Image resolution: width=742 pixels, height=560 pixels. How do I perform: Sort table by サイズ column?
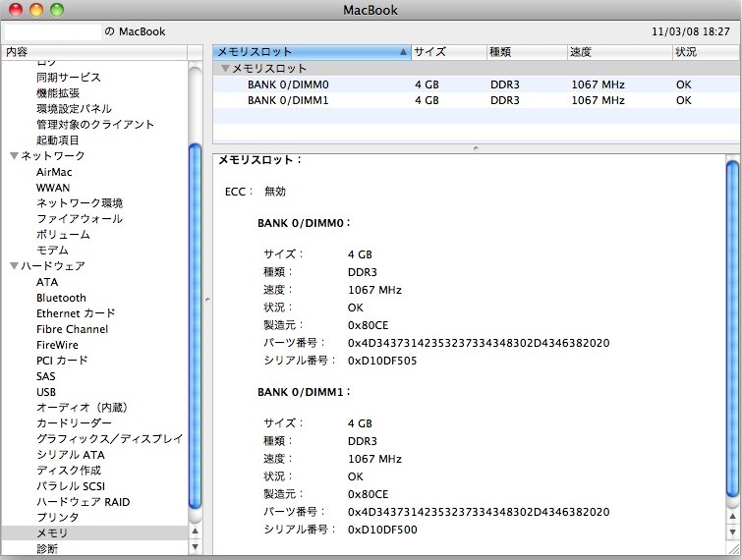coord(448,51)
